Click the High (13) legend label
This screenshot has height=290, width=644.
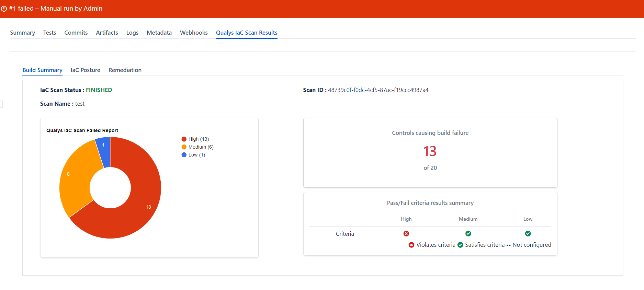point(199,139)
